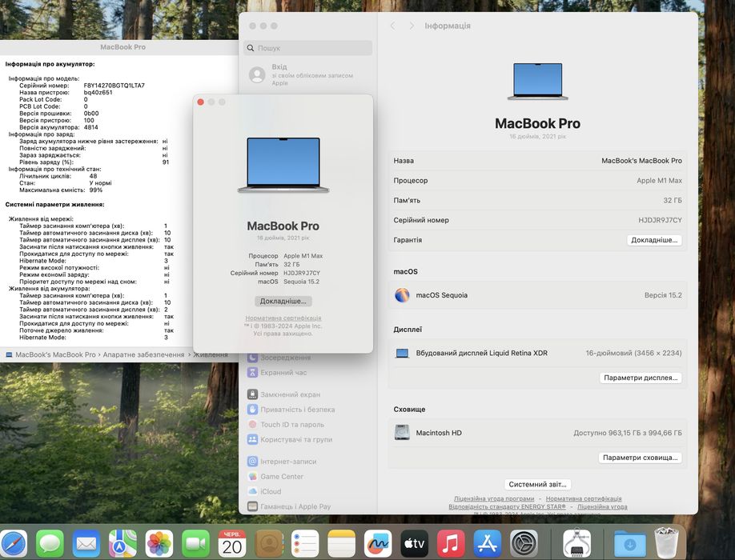
Task: Open the Ліцензійна угода програми link
Action: click(x=494, y=498)
